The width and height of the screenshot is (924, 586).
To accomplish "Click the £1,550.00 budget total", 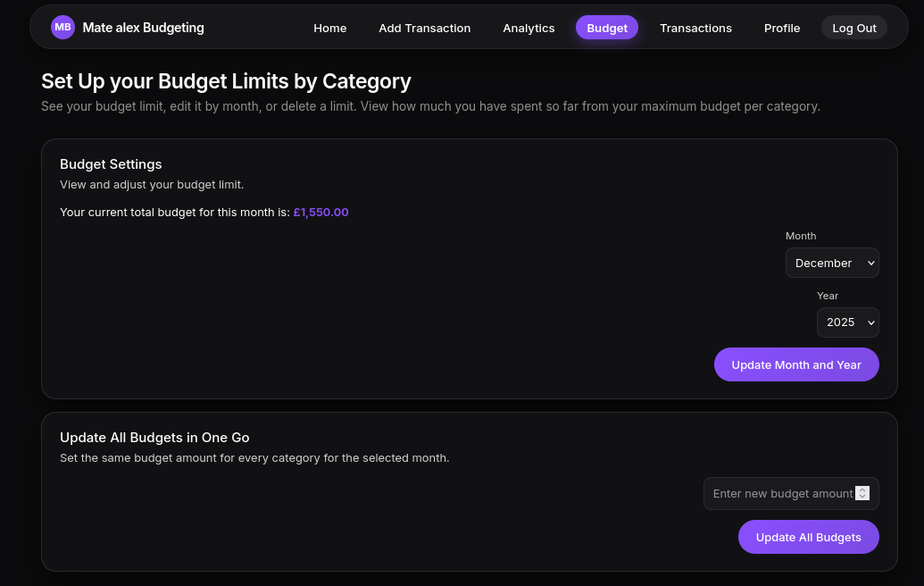I will (320, 212).
